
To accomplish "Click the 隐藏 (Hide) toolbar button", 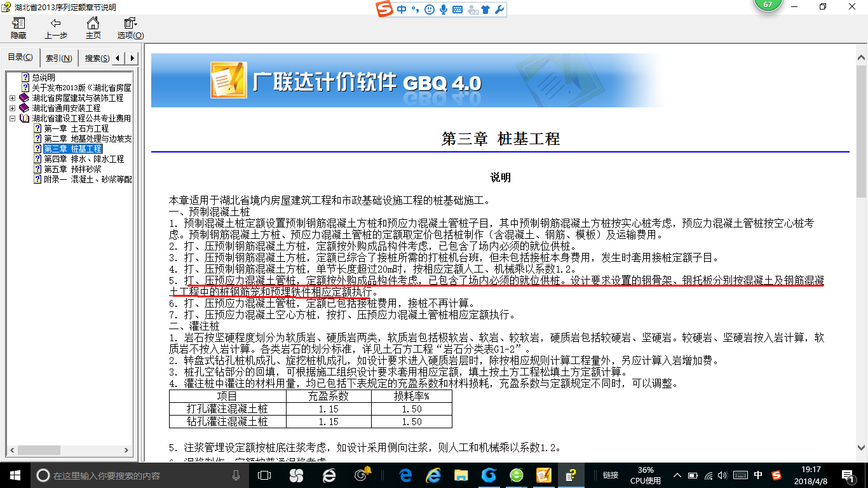I will point(18,29).
